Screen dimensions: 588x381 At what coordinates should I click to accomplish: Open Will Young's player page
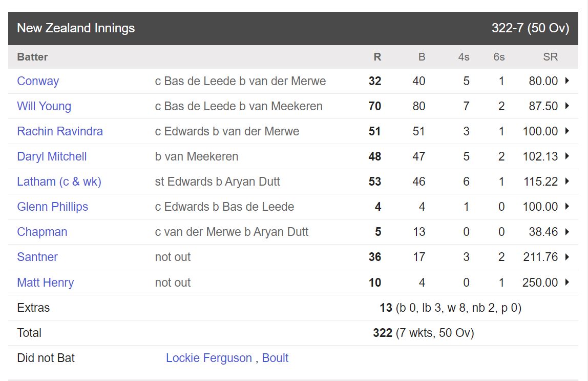point(44,106)
